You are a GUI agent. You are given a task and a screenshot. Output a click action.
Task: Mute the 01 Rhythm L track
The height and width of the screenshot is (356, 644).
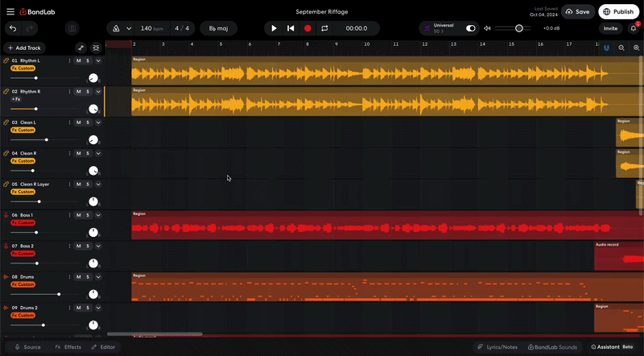pos(78,60)
